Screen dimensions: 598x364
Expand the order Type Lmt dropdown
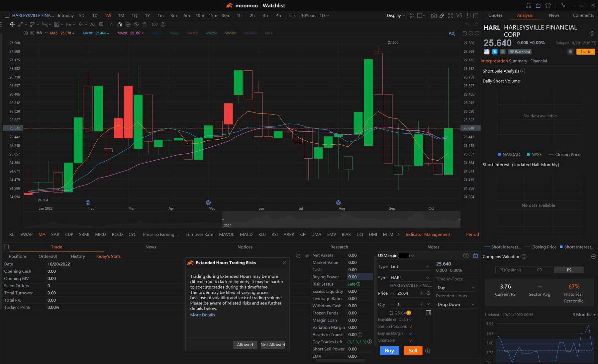[410, 266]
